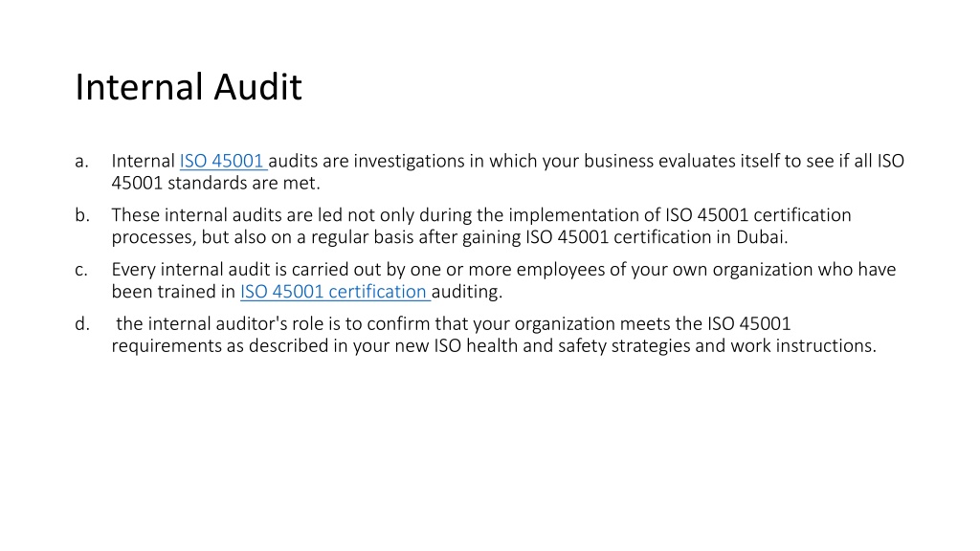980x551 pixels.
Task: Click 'These internal audits' at start of bullet b
Action: (169, 215)
